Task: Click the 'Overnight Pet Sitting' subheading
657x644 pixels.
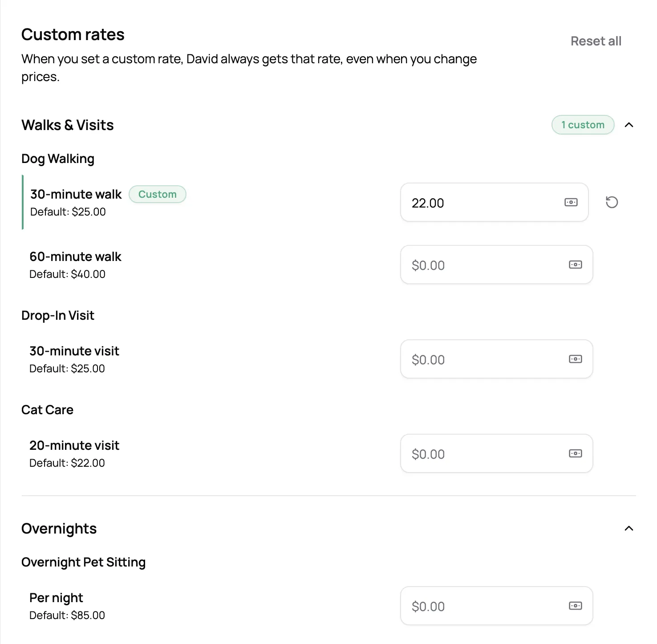Action: (x=84, y=562)
